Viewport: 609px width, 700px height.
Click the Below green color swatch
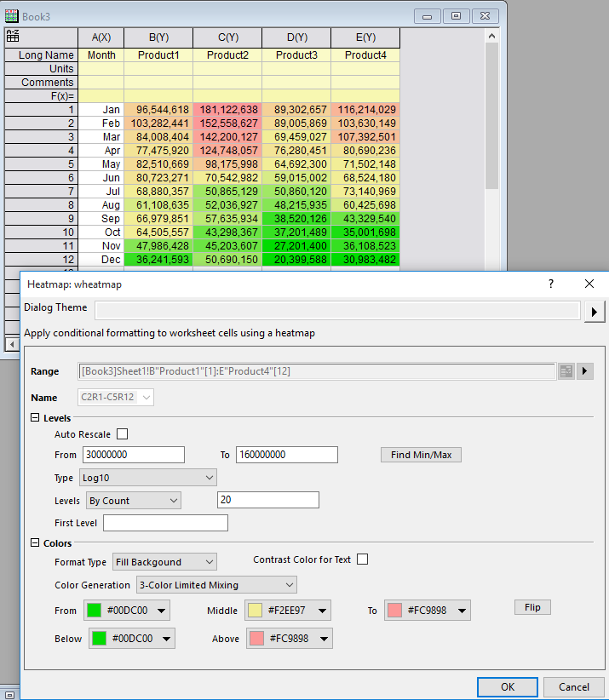point(99,639)
